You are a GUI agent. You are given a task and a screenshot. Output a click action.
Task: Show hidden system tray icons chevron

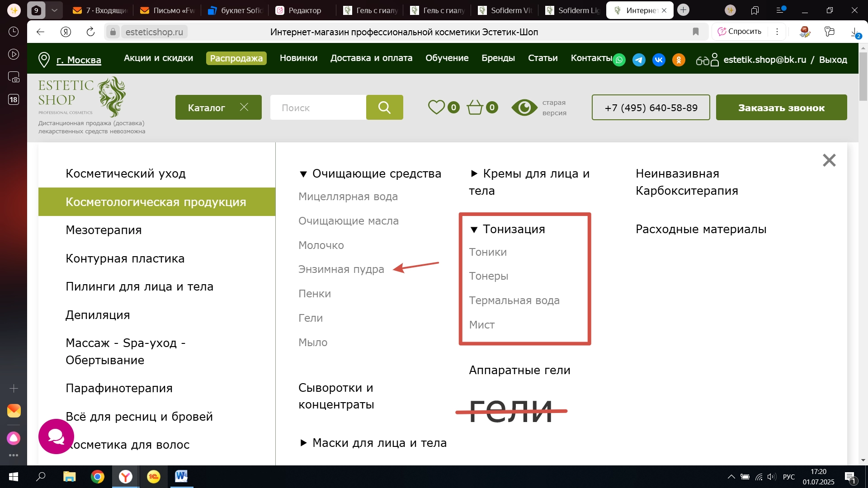[x=731, y=477]
